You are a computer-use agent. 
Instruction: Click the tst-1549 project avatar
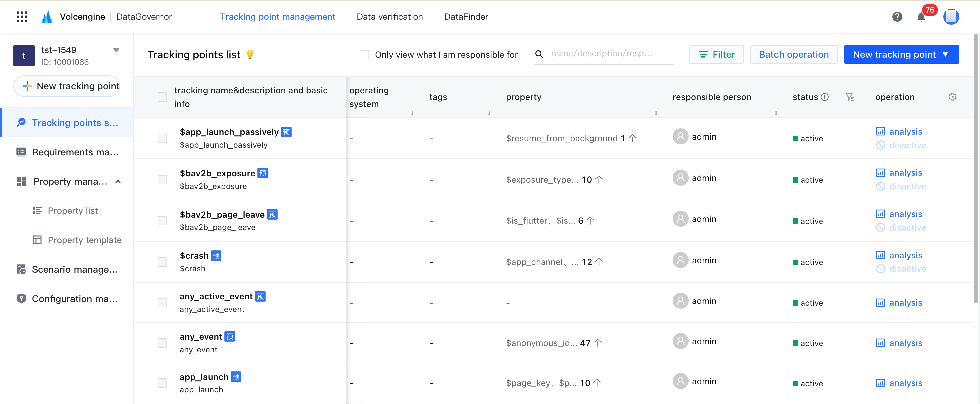(x=24, y=56)
